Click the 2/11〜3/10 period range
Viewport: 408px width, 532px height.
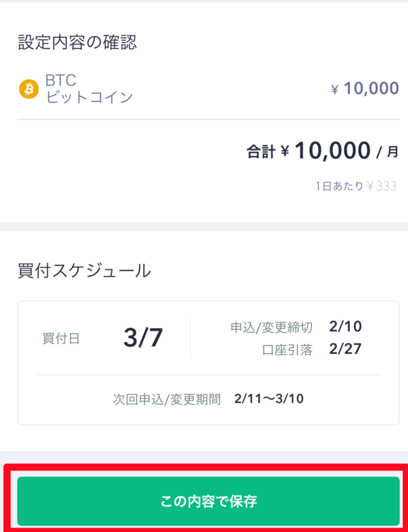tap(269, 399)
